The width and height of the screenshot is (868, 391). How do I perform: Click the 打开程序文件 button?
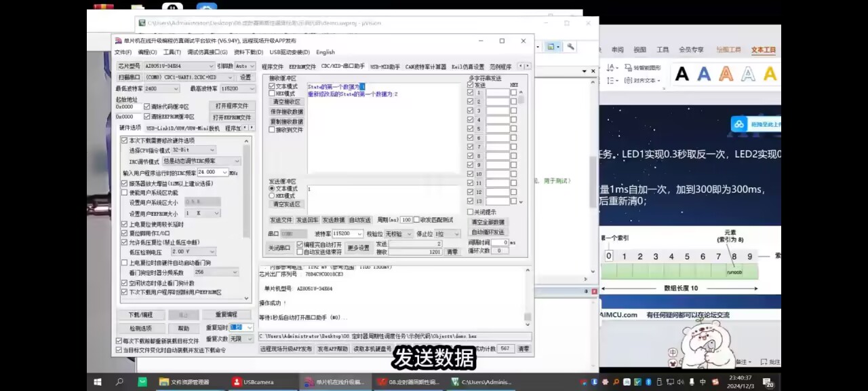[x=233, y=106]
